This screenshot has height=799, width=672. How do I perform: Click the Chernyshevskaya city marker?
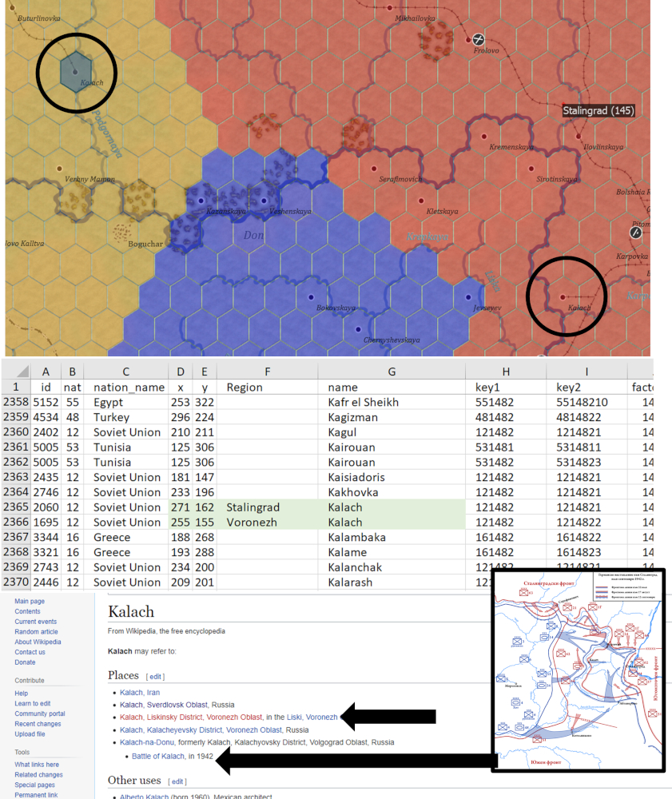[x=358, y=329]
